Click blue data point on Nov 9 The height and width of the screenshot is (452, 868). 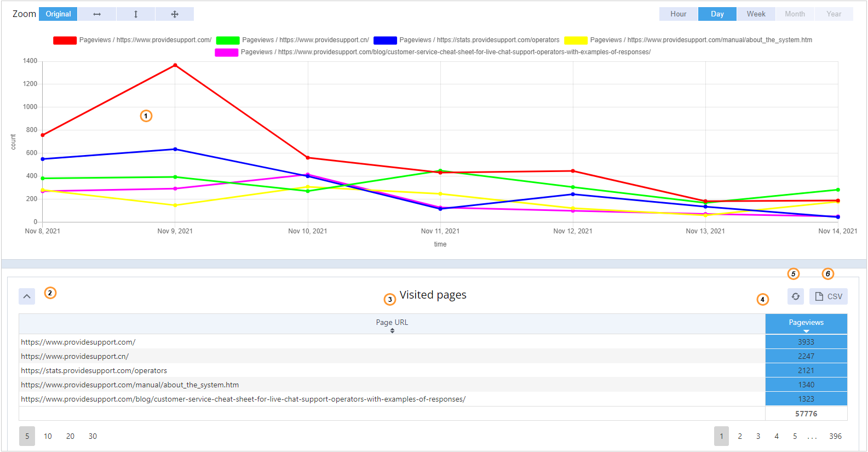175,149
